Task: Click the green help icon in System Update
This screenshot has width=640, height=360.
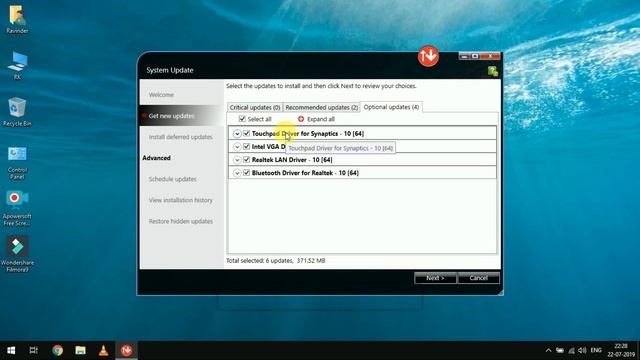Action: point(493,72)
